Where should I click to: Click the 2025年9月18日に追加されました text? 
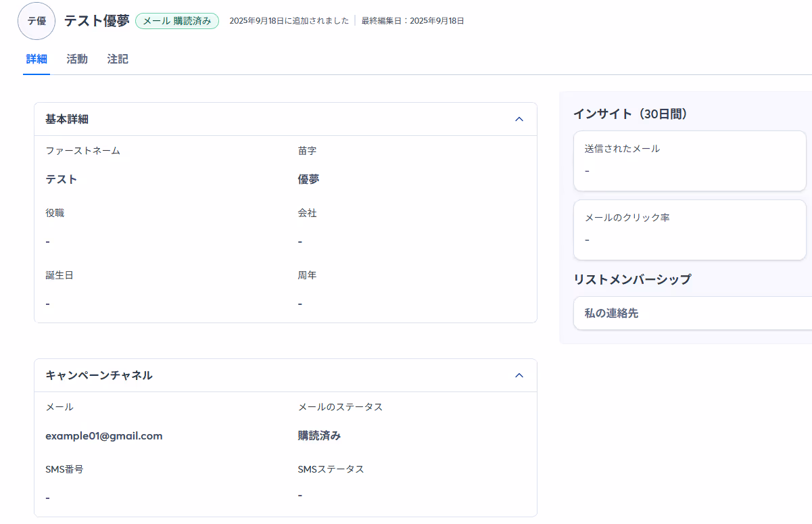289,21
